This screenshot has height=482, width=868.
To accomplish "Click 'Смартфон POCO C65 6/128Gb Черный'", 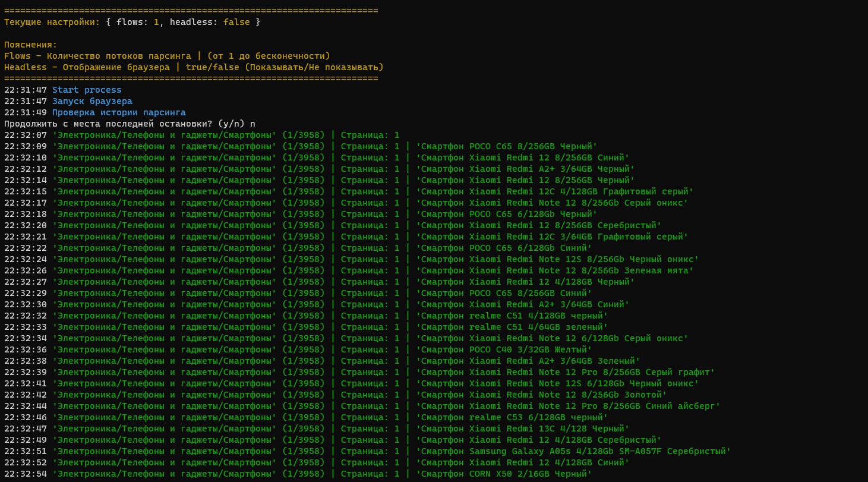I will click(507, 214).
